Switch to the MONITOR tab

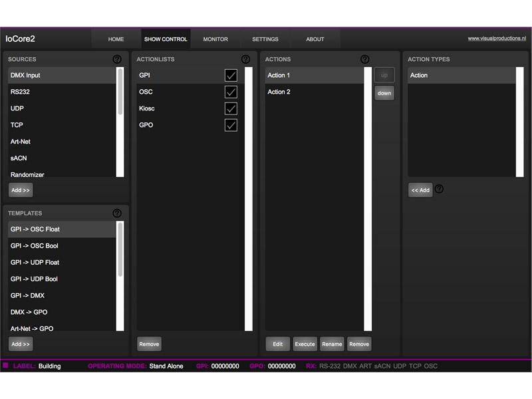point(215,39)
